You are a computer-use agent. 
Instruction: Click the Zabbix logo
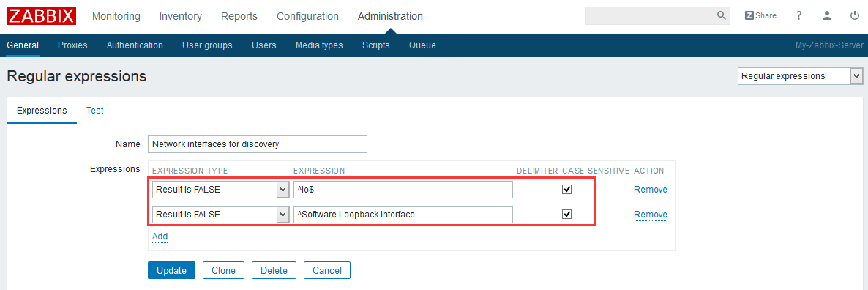[x=42, y=16]
